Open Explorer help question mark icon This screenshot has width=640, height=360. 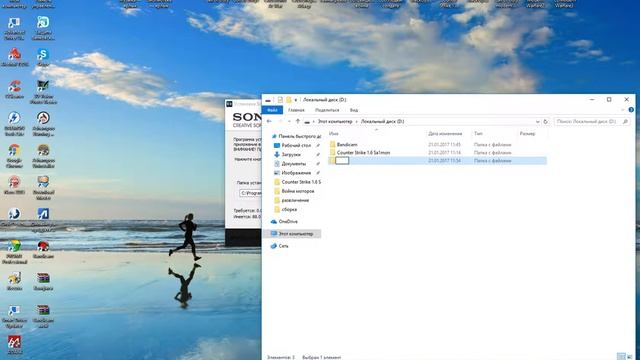631,110
